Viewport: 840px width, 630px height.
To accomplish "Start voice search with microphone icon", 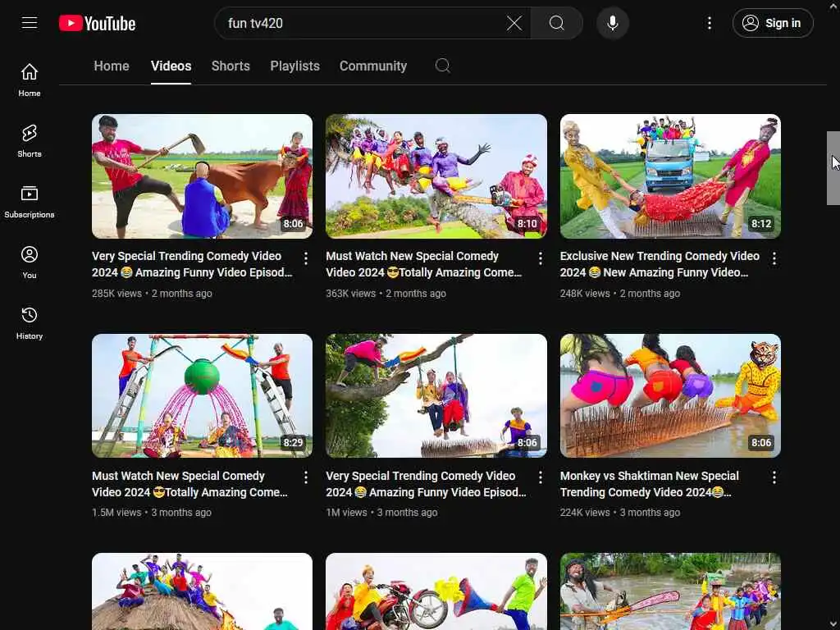I will (x=613, y=23).
